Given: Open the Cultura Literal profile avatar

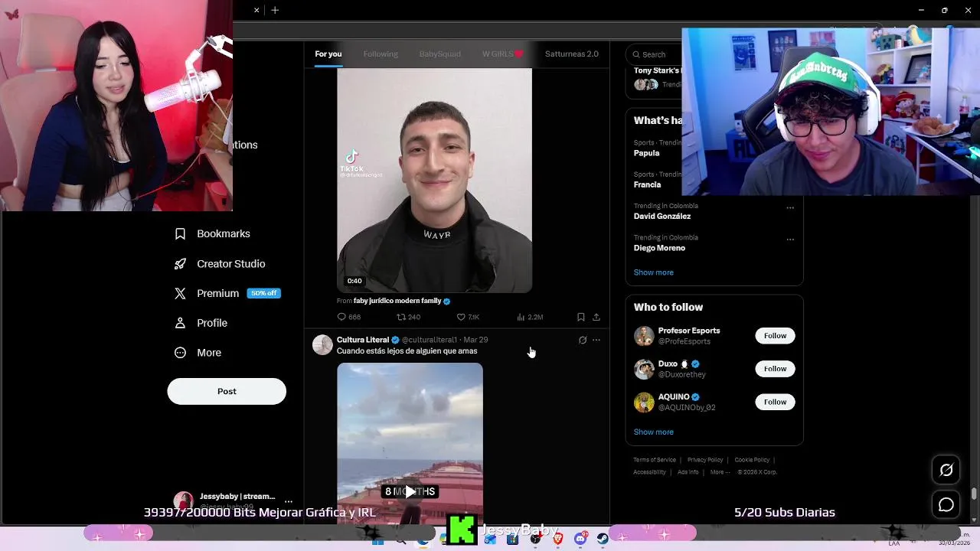Looking at the screenshot, I should (322, 344).
